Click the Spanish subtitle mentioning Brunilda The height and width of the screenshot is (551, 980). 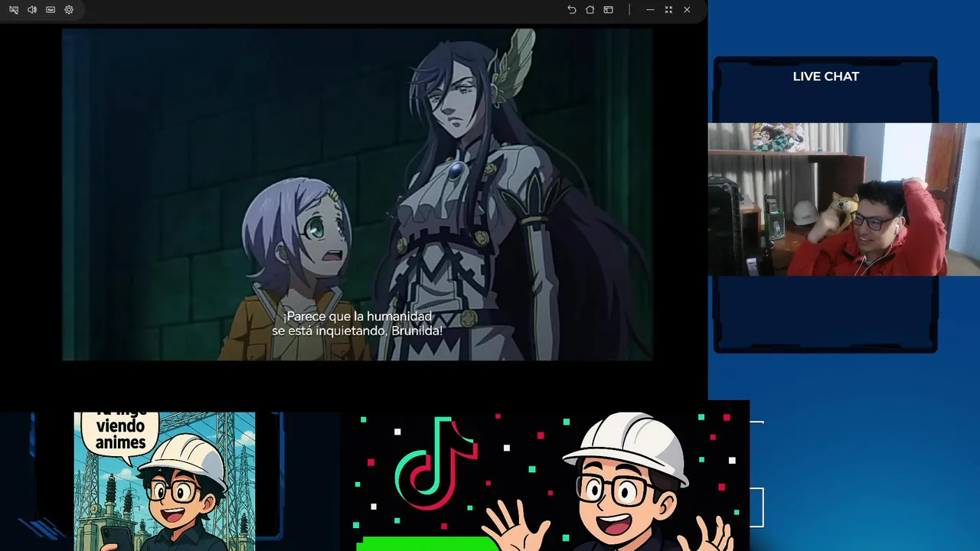(358, 324)
